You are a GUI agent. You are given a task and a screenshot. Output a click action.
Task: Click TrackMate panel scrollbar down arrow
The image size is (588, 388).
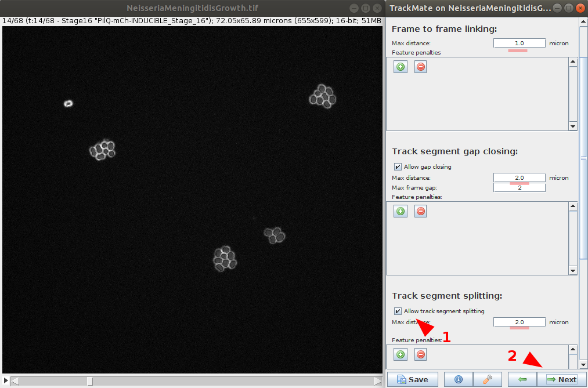click(583, 364)
